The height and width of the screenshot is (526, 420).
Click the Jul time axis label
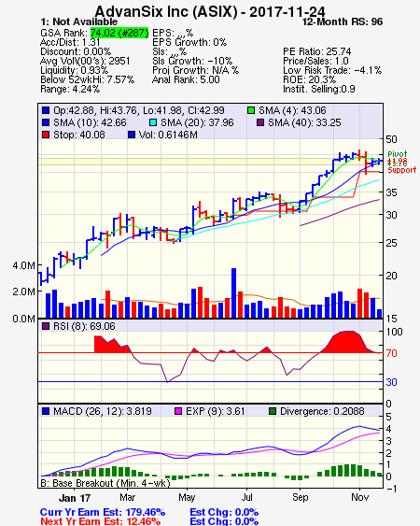click(247, 497)
